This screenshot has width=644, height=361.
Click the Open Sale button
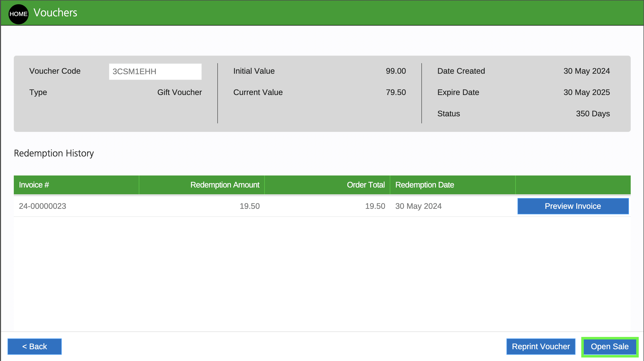tap(610, 346)
